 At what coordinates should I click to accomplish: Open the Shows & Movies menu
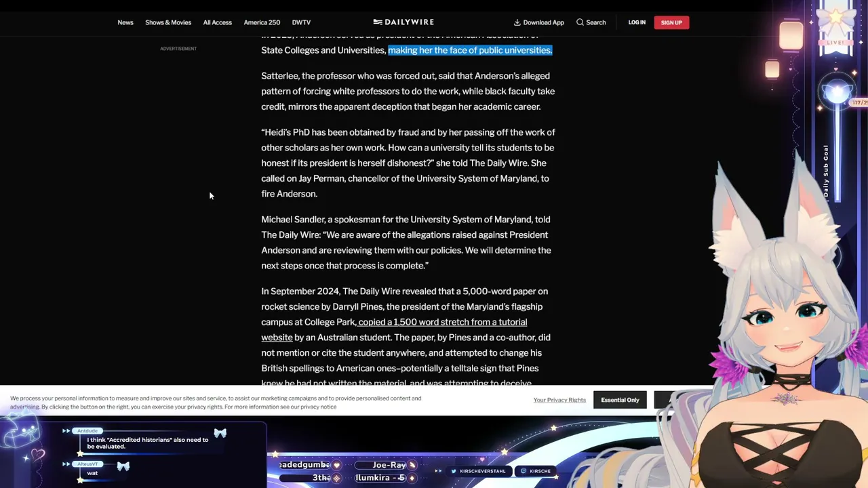[168, 22]
